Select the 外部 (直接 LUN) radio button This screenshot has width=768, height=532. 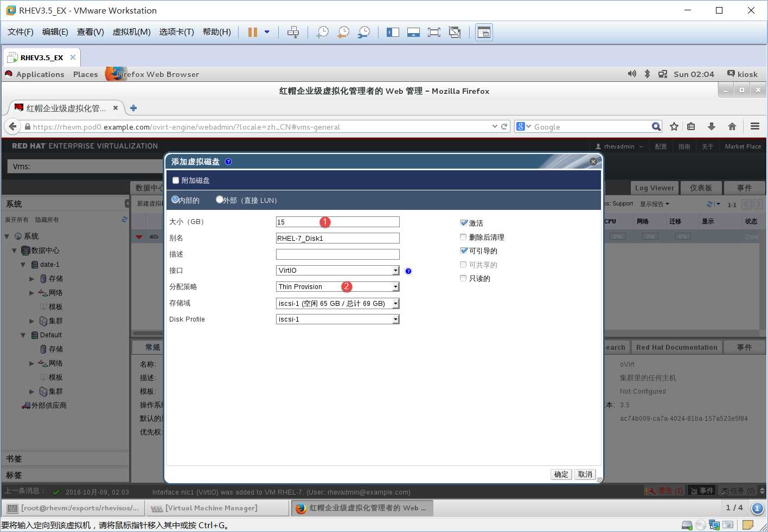point(220,200)
